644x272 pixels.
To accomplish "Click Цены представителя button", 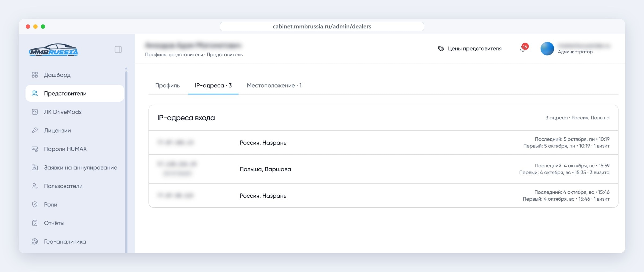I will [x=470, y=49].
